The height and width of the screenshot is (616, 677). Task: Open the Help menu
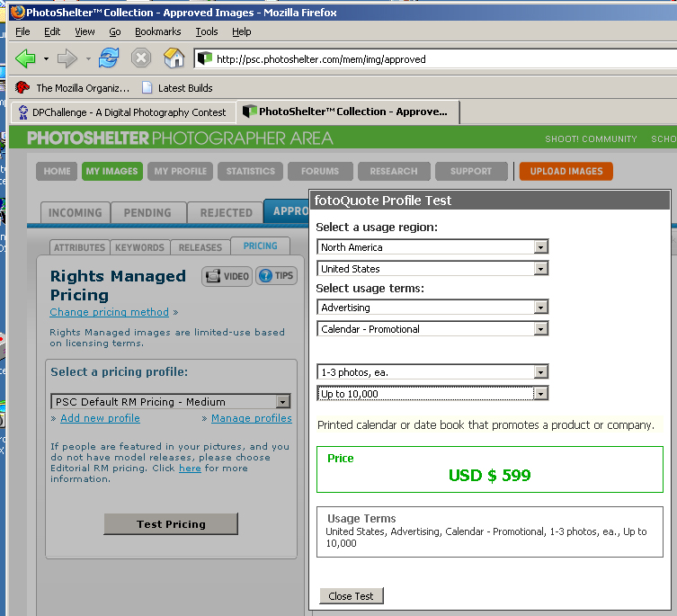click(x=241, y=31)
